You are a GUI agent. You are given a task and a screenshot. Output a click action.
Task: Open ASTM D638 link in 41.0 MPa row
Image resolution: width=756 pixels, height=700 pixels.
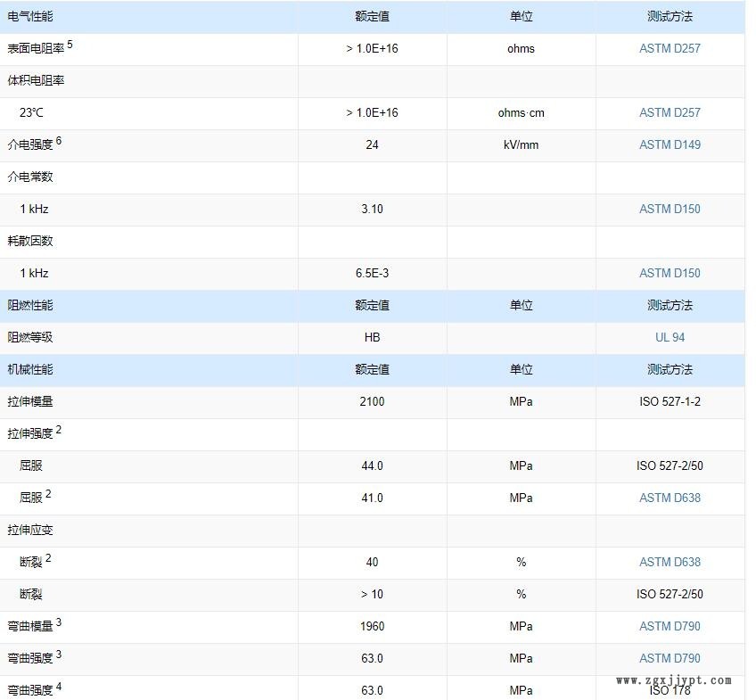click(x=670, y=498)
